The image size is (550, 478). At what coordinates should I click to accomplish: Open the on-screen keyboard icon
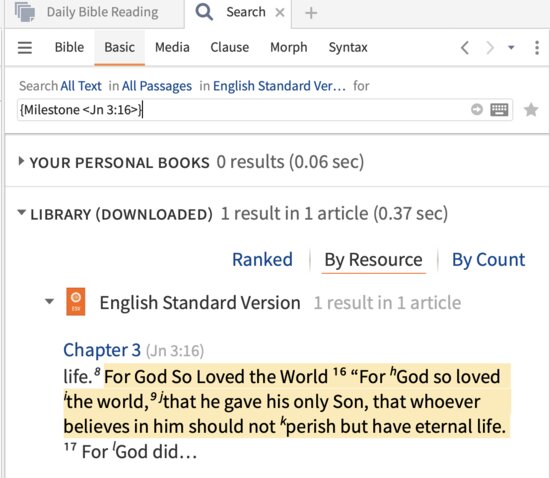point(499,110)
